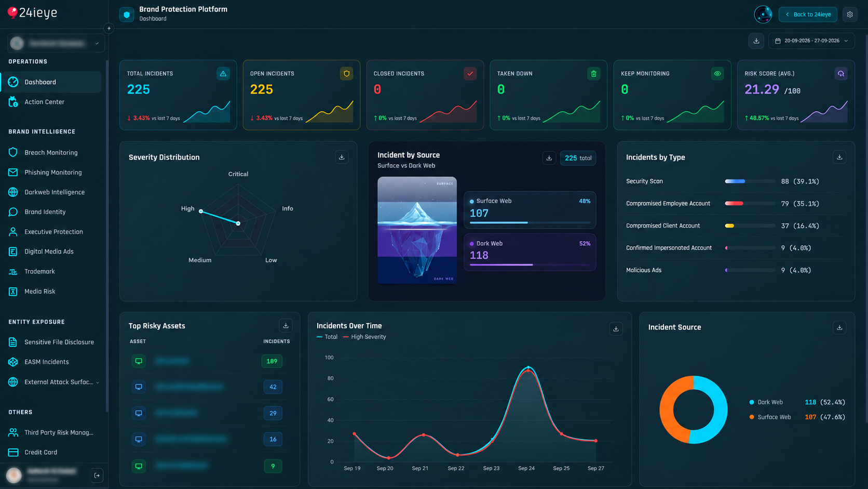Screen dimensions: 868x489
Task: Download the Incidents by Type panel
Action: (x=839, y=157)
